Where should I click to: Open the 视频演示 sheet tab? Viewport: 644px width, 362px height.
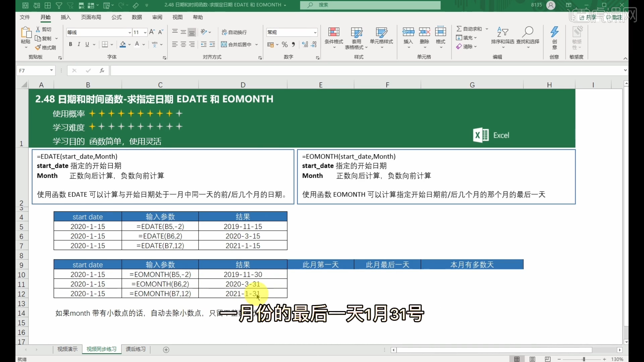pyautogui.click(x=67, y=349)
